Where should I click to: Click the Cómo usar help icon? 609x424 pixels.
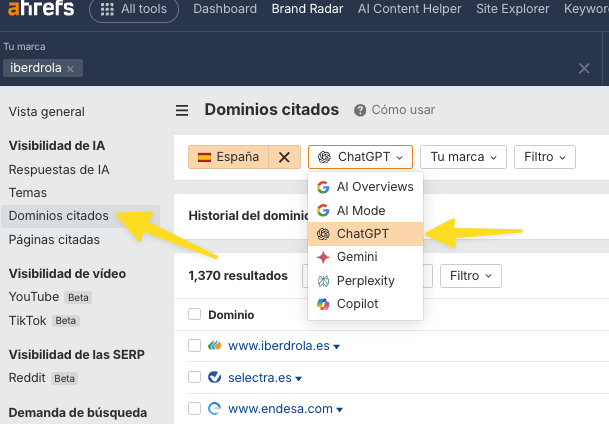[x=360, y=110]
